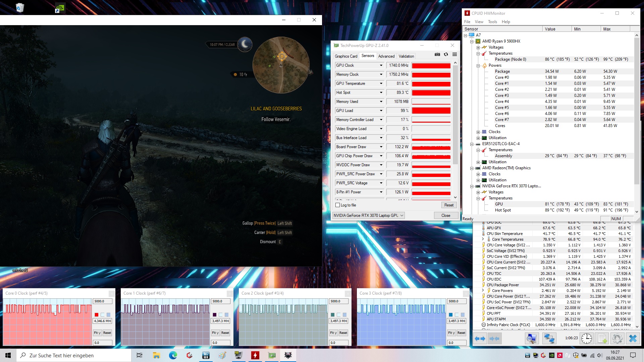Click the HWiNFO clock reset timer icon
The height and width of the screenshot is (362, 644).
pyautogui.click(x=586, y=339)
